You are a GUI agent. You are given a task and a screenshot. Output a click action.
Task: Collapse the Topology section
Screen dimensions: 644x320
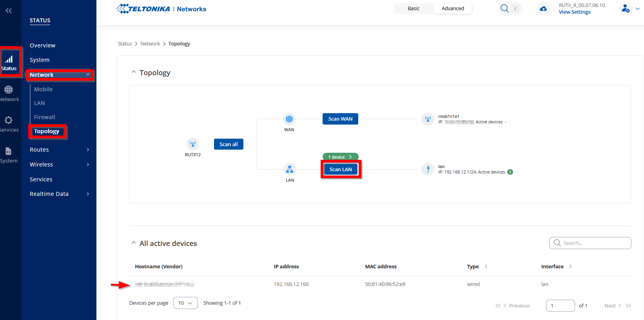tap(134, 72)
